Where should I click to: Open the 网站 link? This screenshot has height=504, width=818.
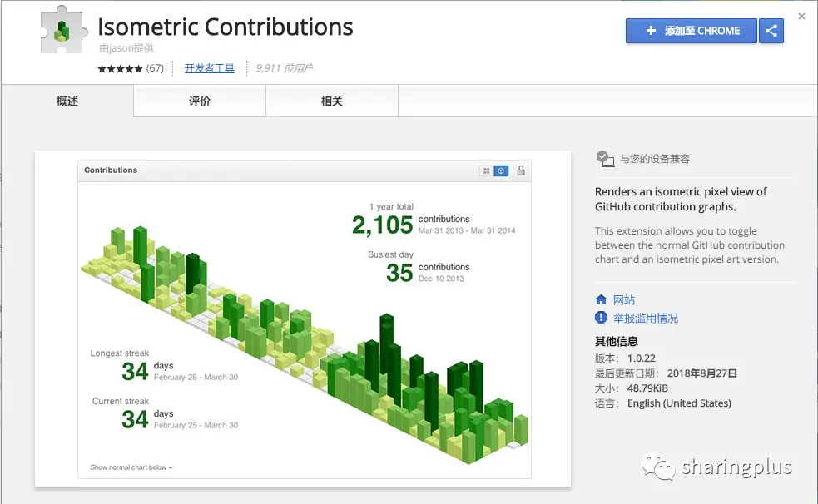pyautogui.click(x=624, y=299)
